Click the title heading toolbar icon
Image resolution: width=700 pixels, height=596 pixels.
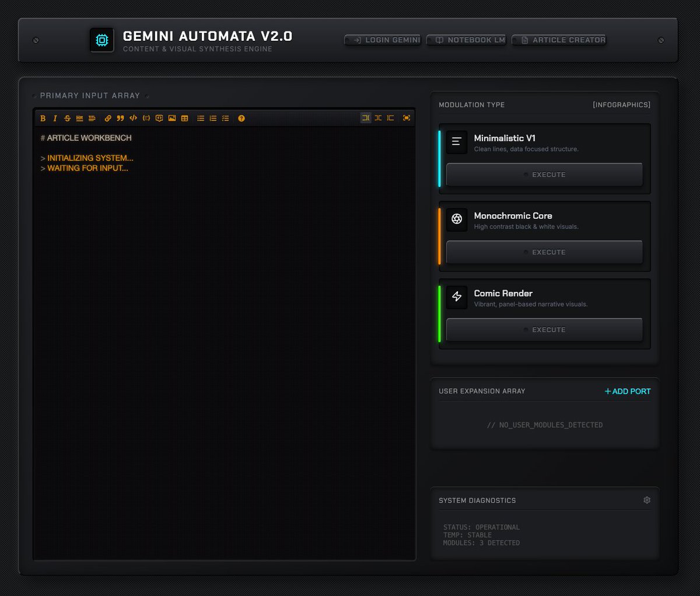point(92,118)
